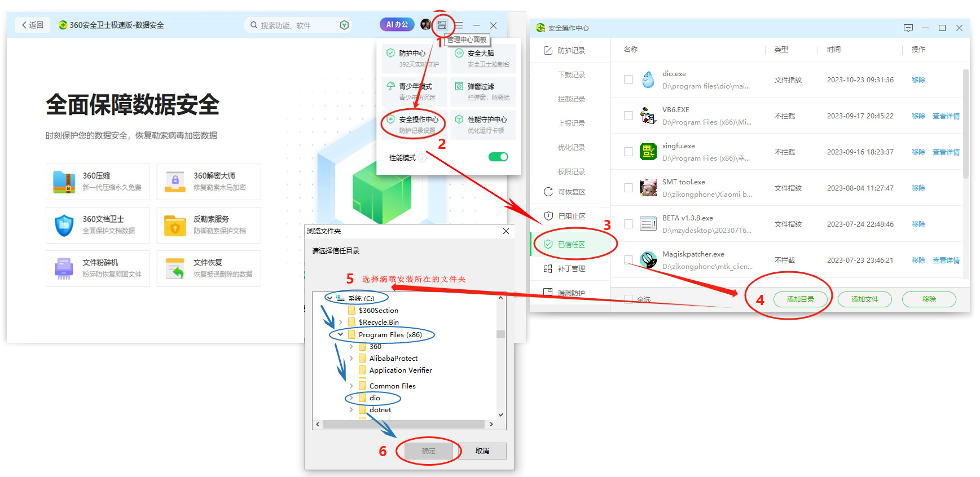This screenshot has width=980, height=477.
Task: Open 防护中心 tile in popup panel
Action: point(414,59)
